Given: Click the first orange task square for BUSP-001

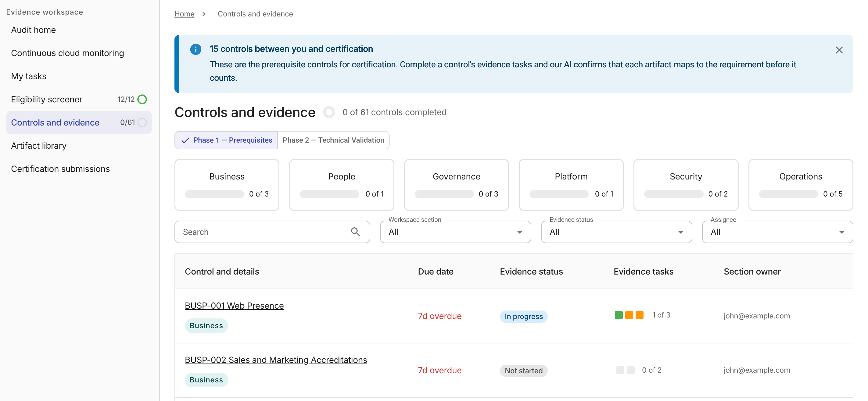Looking at the screenshot, I should pos(629,315).
